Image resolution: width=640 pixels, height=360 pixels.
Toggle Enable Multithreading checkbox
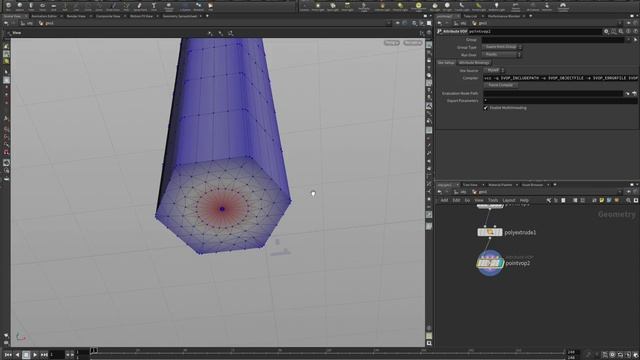tap(486, 108)
